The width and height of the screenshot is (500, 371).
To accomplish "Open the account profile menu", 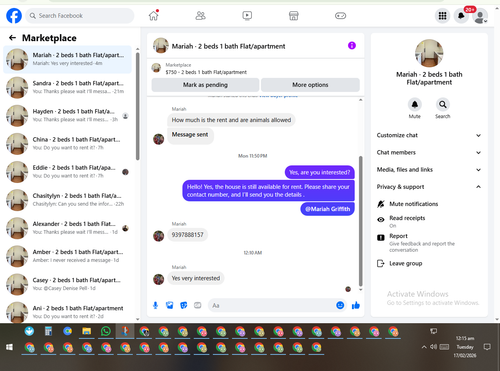I will 480,16.
